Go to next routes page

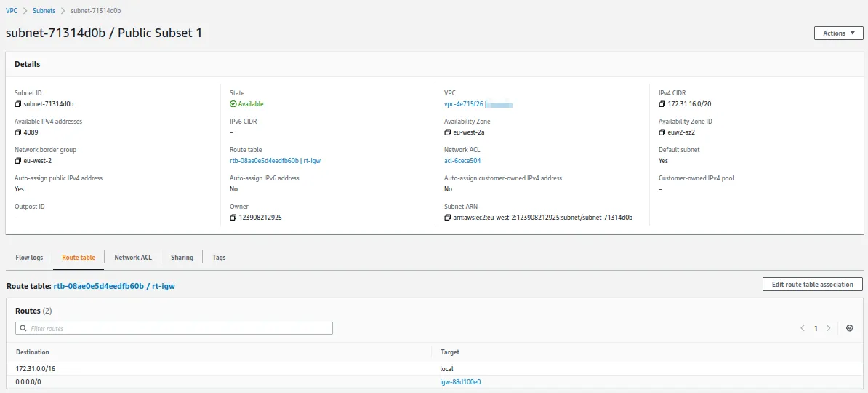point(828,328)
